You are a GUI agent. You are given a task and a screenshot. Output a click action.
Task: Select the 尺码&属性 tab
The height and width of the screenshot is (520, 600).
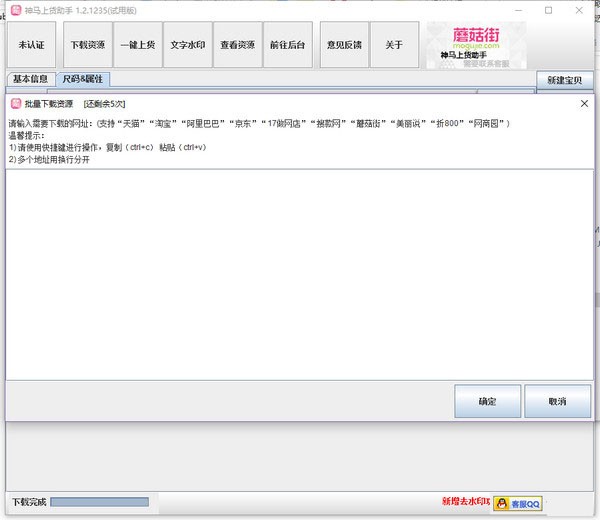pos(83,79)
